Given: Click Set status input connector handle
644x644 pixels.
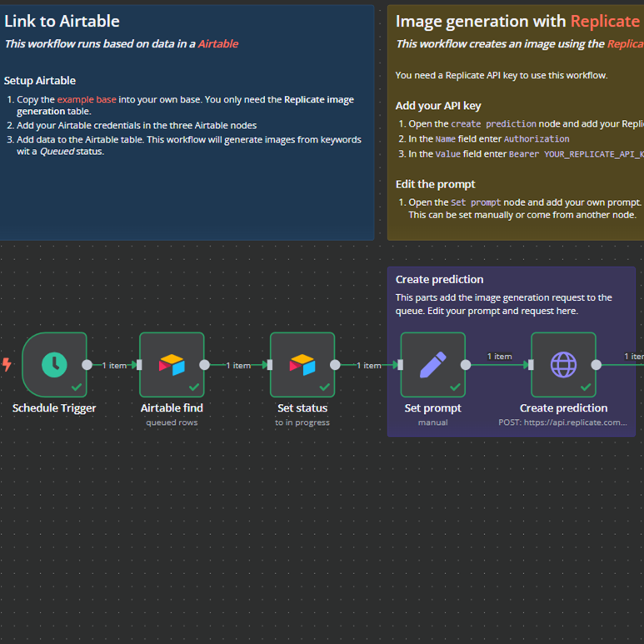Looking at the screenshot, I should [x=270, y=365].
